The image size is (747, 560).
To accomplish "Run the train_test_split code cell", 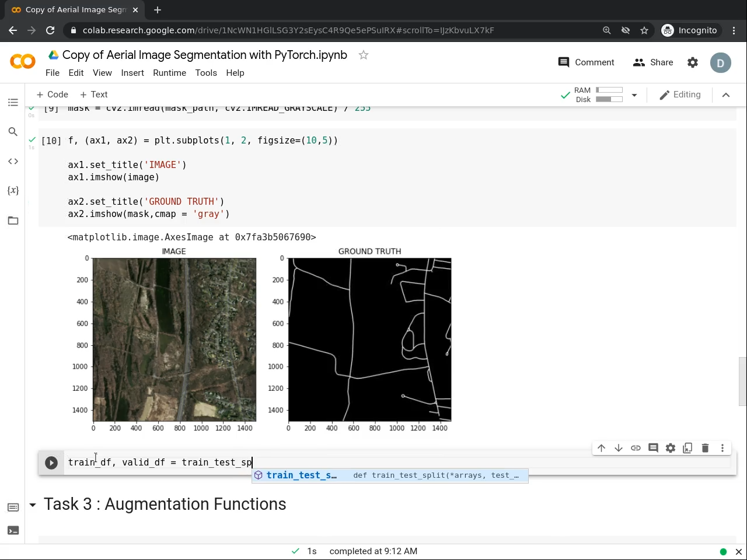I will coord(51,463).
